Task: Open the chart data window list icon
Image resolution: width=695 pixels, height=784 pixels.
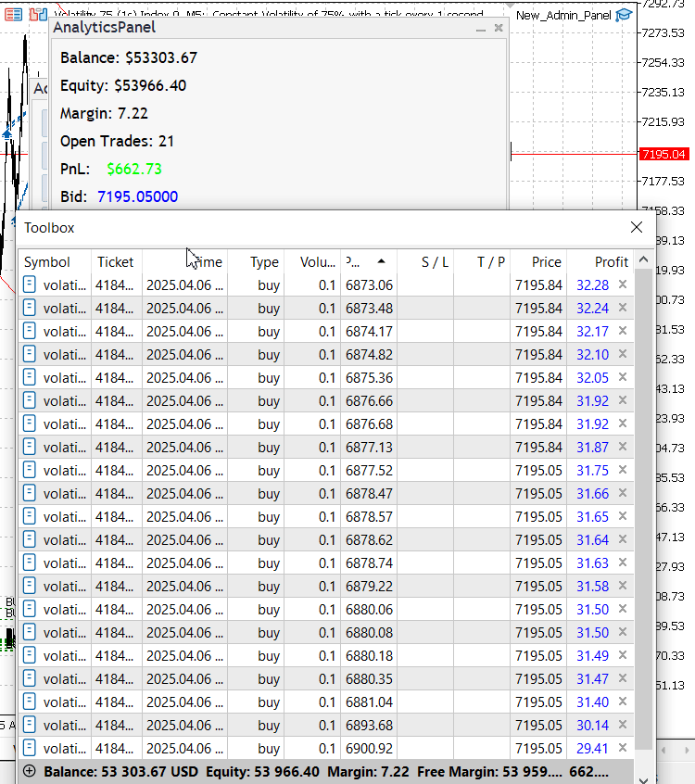Action: (13, 15)
